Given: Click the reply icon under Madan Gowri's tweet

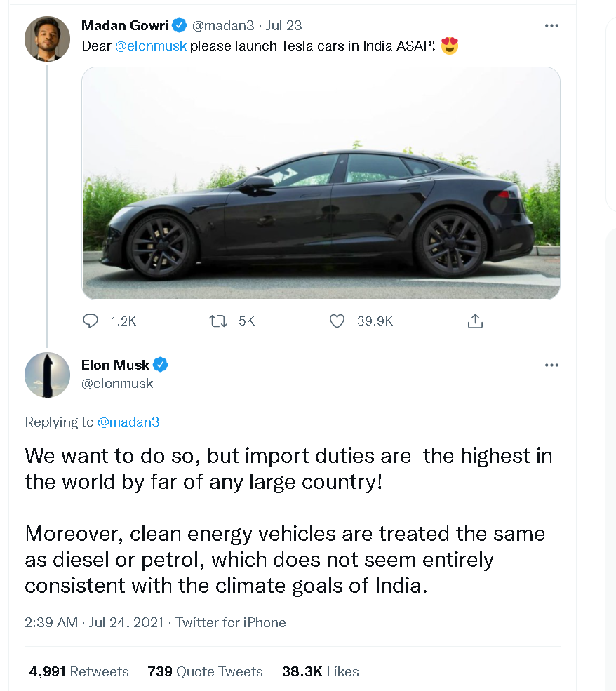Looking at the screenshot, I should tap(91, 321).
